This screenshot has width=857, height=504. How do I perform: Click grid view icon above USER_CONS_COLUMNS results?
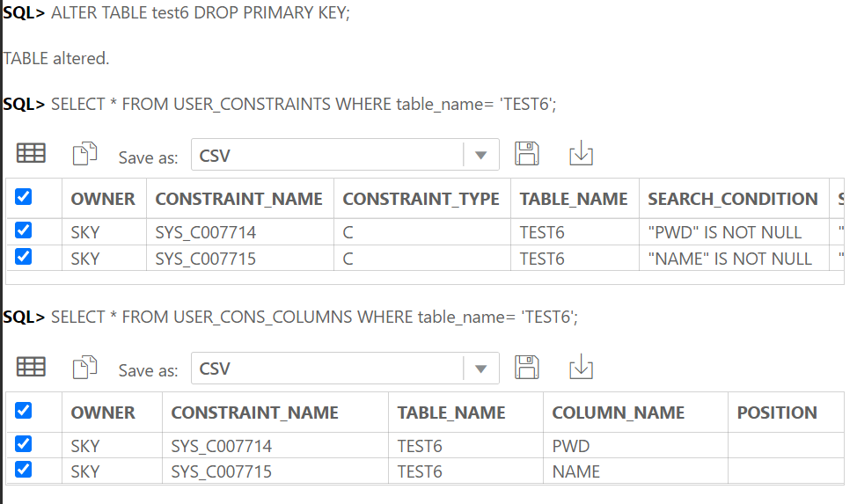(31, 367)
